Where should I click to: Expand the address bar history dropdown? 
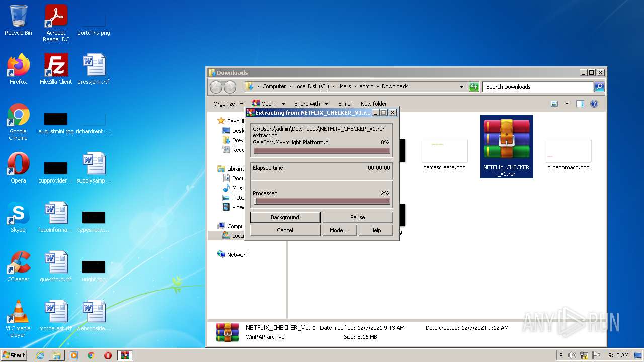point(462,87)
